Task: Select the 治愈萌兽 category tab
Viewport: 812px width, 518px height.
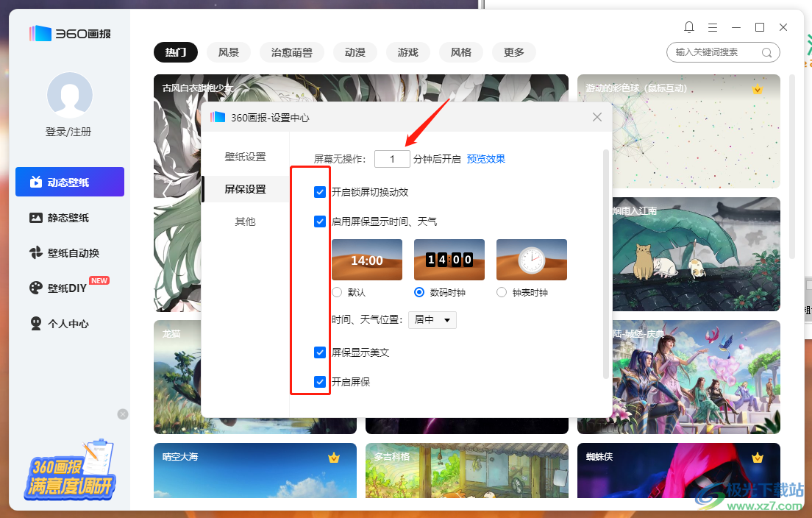Action: point(291,52)
